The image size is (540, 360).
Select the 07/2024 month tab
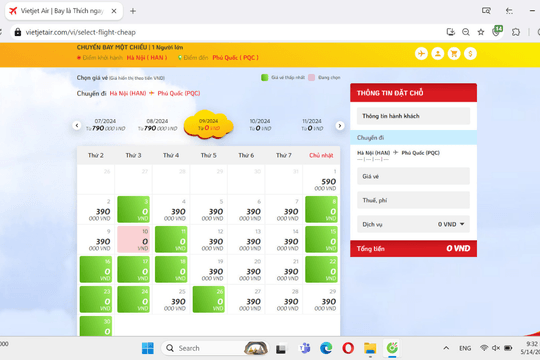tap(105, 125)
